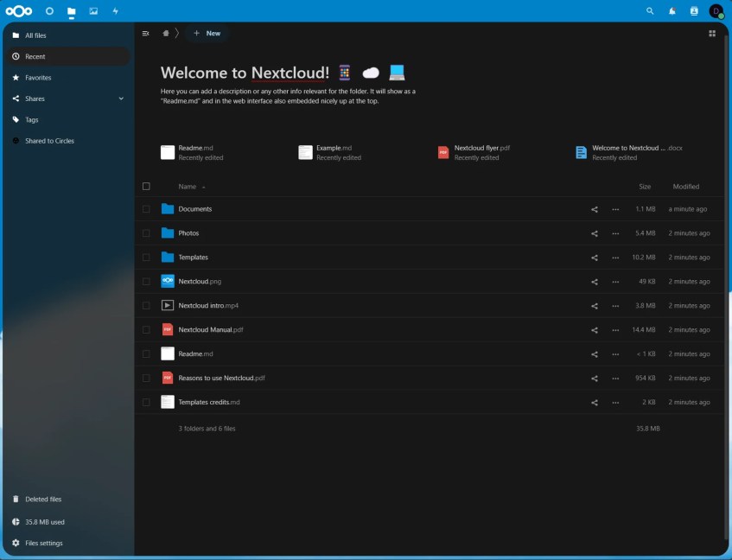Share Reasons to use Nextcloud.pdf
The height and width of the screenshot is (560, 732).
[595, 379]
